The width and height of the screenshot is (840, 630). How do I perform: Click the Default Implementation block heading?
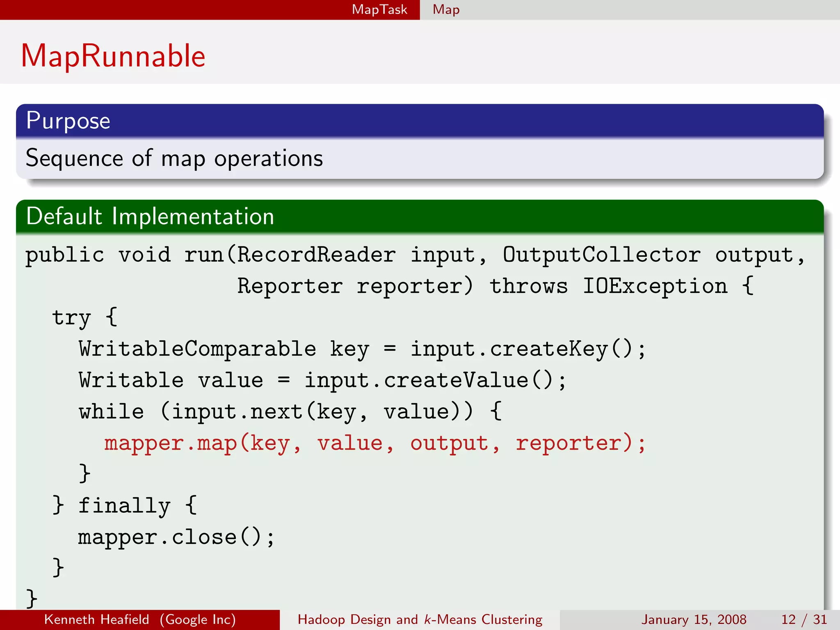(x=150, y=216)
